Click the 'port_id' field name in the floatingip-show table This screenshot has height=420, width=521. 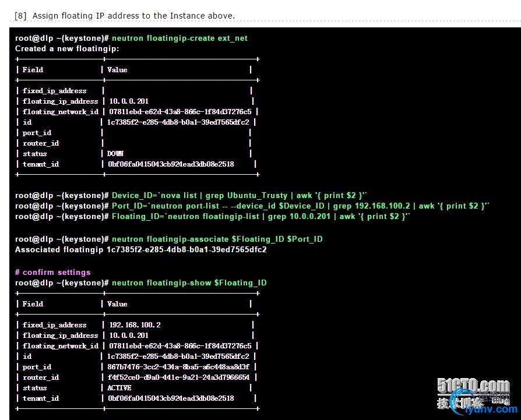(x=37, y=367)
